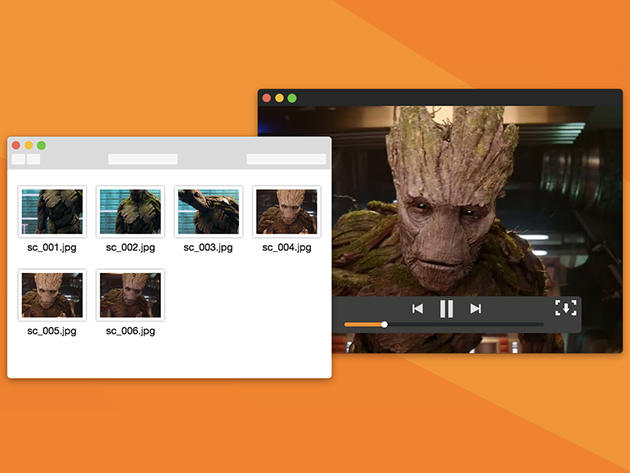Click the sc_003.jpg file name

point(208,248)
